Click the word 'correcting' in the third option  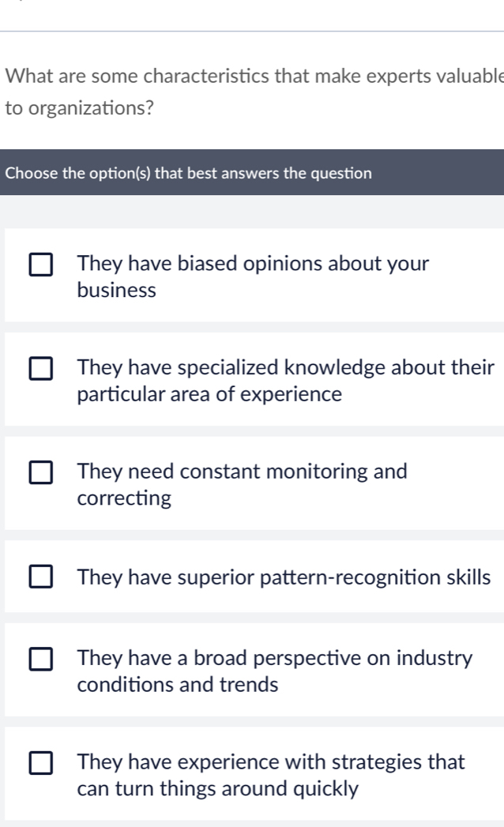coord(124,498)
